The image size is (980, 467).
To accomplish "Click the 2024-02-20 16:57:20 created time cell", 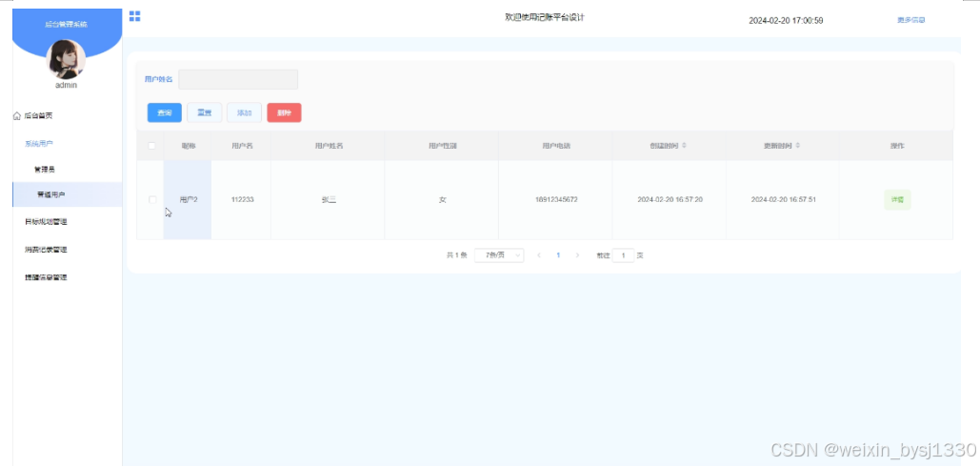I will tap(670, 200).
